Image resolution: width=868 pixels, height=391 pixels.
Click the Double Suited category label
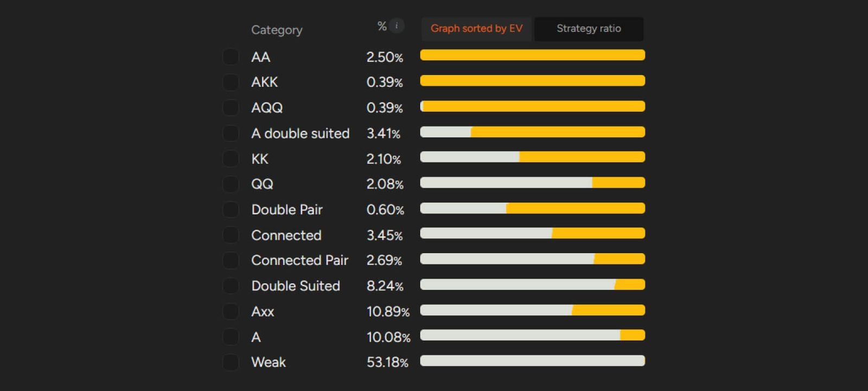point(296,286)
